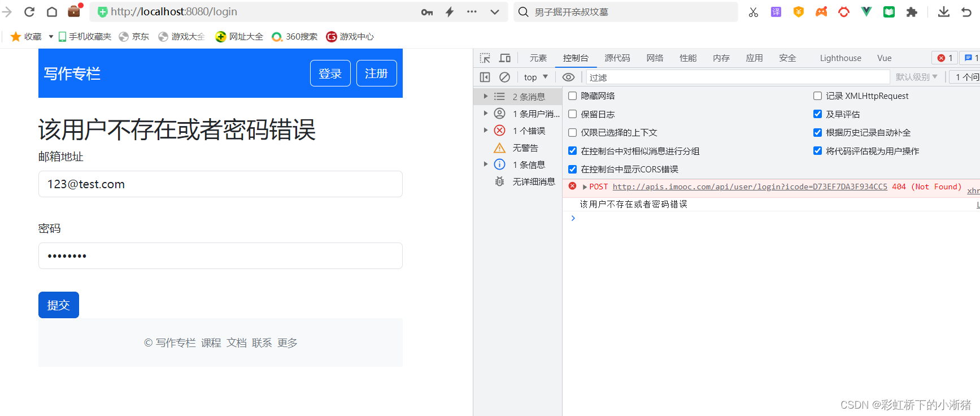Open the 默认级别 log level dropdown
Viewport: 980px width, 416px height.
916,77
